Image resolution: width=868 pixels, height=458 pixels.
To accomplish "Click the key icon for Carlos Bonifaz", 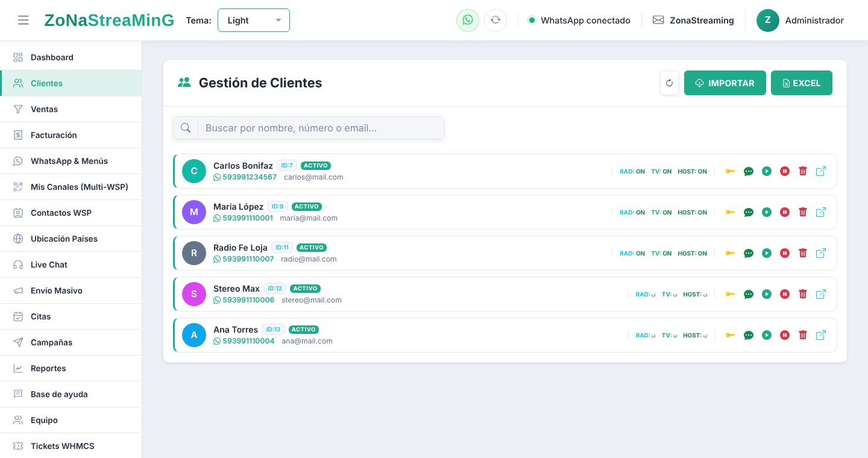I will 730,171.
